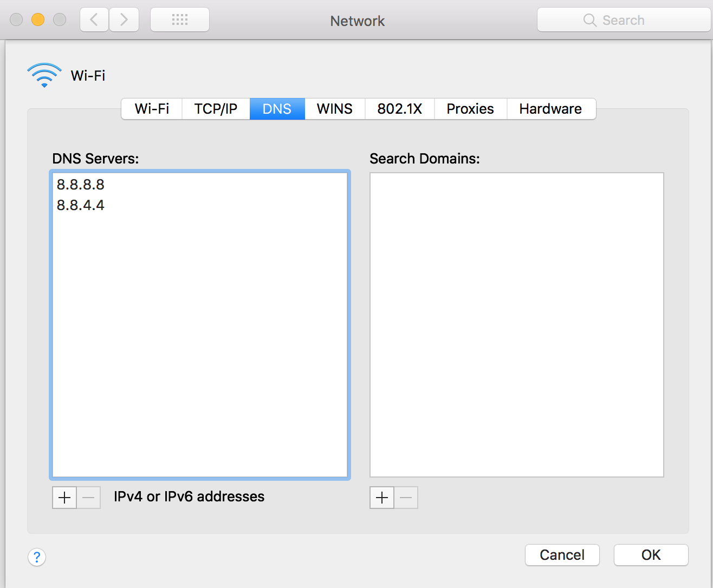713x588 pixels.
Task: Show all preferences grid button
Action: click(x=180, y=20)
